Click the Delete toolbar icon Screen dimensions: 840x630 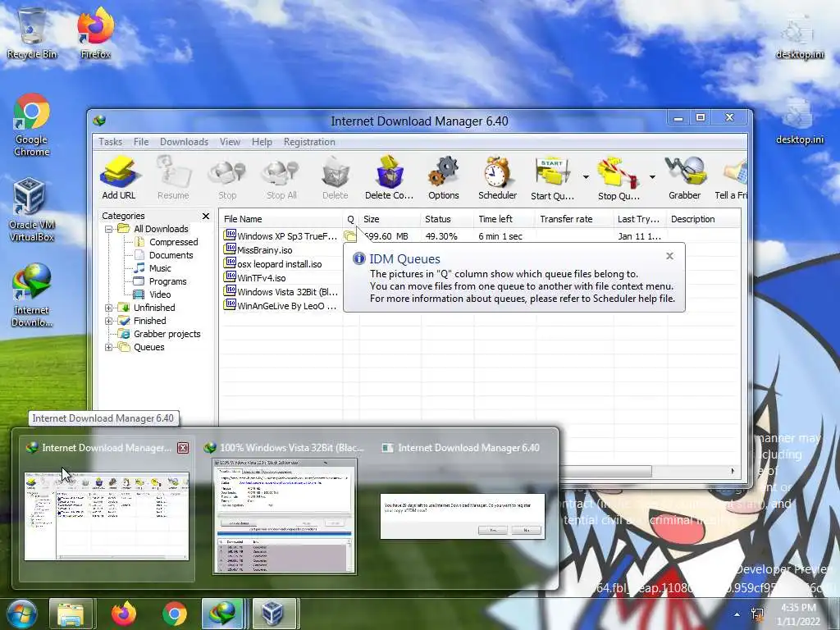tap(336, 178)
